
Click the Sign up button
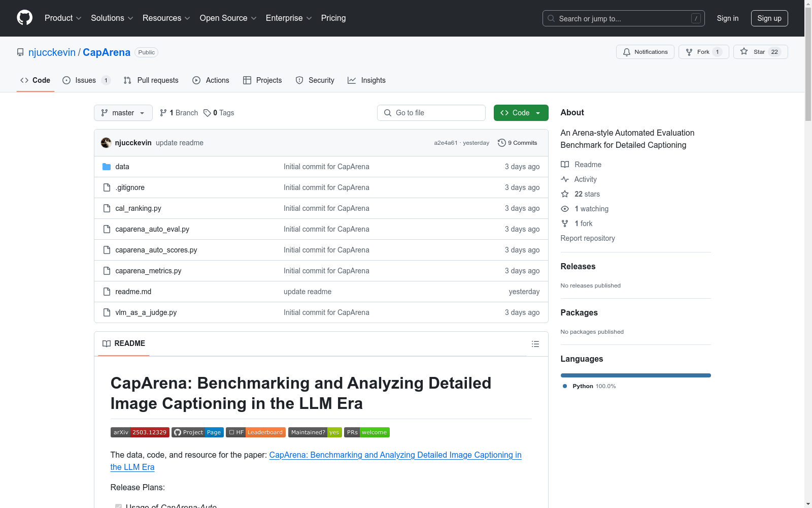click(x=769, y=18)
